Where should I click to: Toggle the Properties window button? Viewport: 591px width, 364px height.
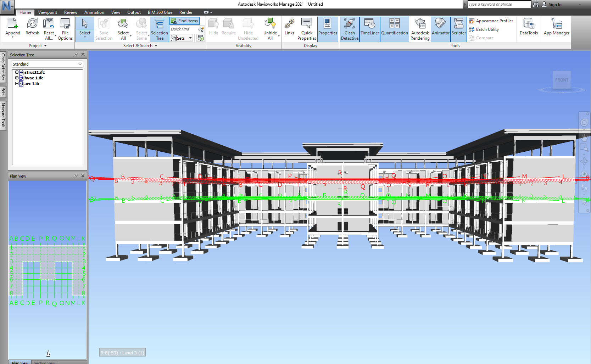327,29
